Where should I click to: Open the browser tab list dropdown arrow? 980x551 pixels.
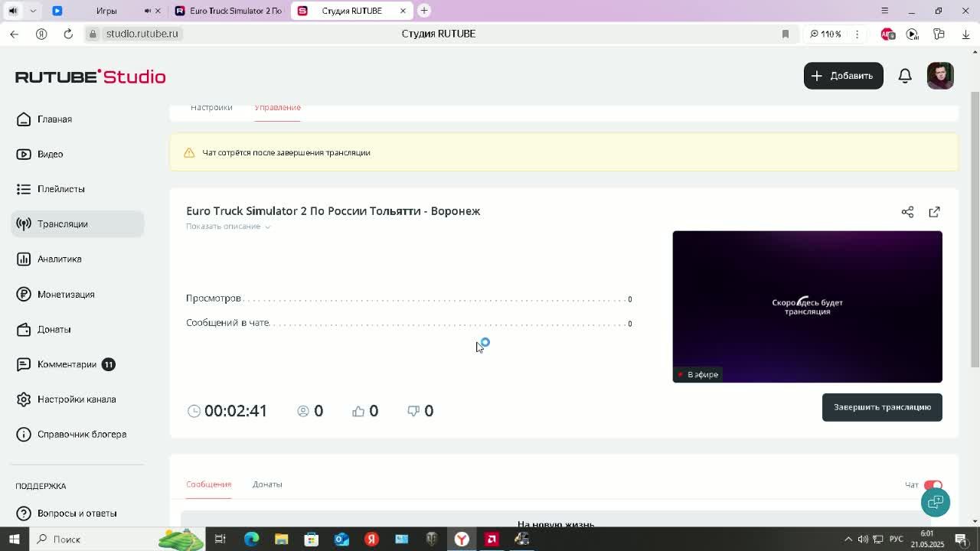point(33,11)
